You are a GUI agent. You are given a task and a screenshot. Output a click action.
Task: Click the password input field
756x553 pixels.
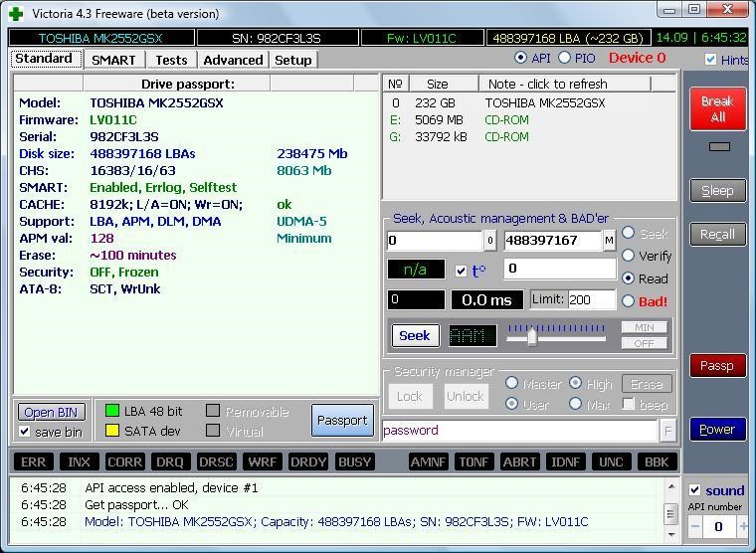(520, 431)
